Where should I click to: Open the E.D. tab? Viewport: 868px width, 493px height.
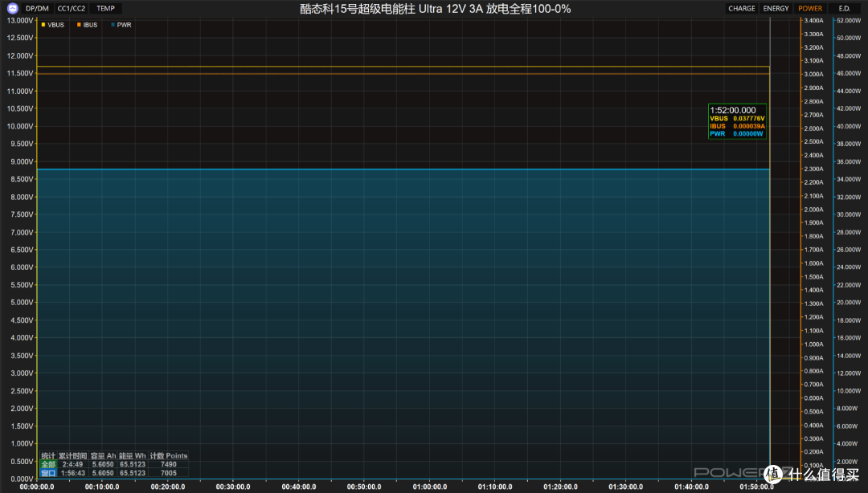pyautogui.click(x=844, y=8)
